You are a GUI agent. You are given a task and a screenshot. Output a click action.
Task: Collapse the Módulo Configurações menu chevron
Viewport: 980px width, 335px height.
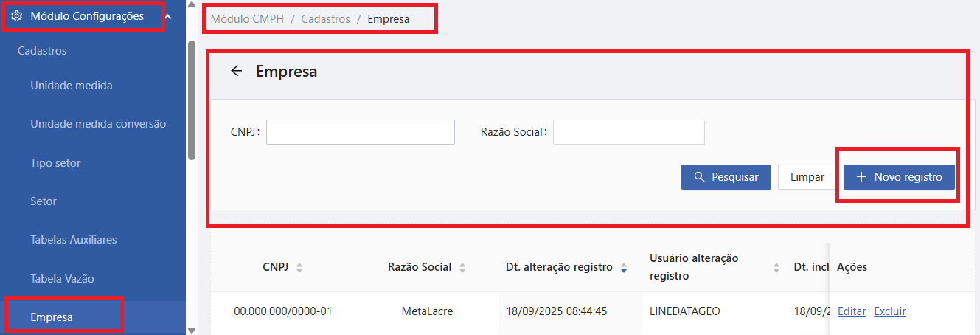[x=168, y=16]
